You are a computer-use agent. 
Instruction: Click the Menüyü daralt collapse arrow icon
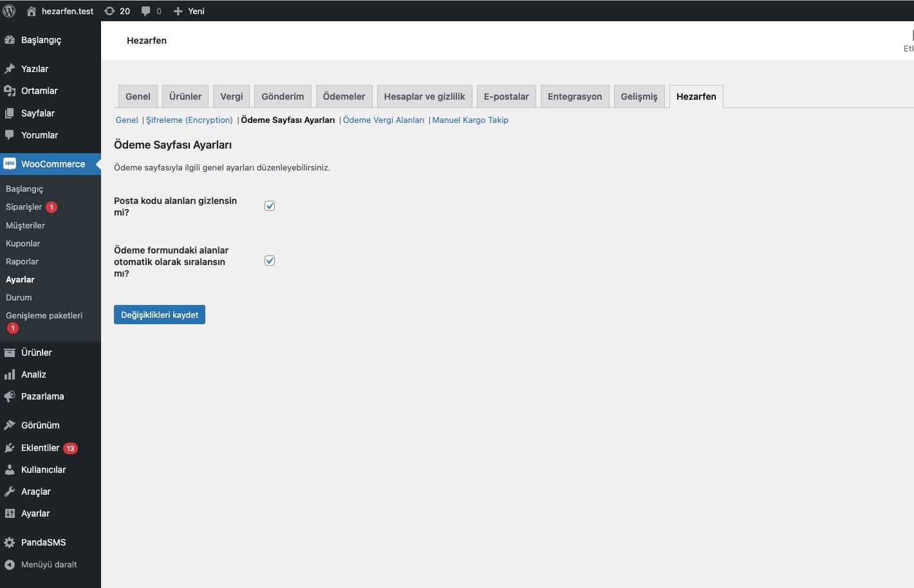(x=10, y=565)
